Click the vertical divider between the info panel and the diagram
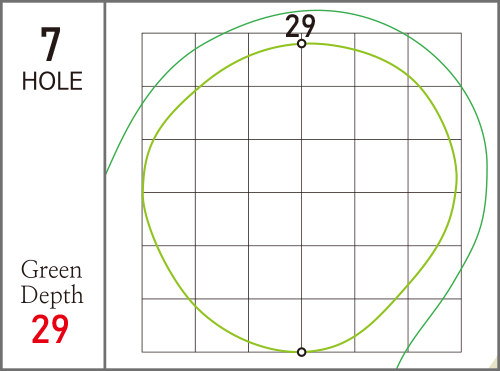Viewport: 500px width, 371px height. point(105,185)
